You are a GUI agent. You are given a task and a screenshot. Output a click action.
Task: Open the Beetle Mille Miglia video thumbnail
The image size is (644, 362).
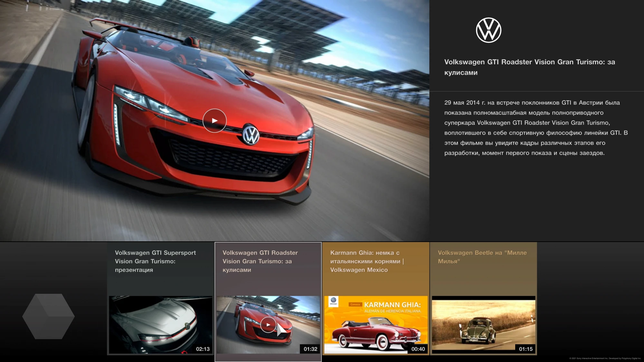pyautogui.click(x=483, y=325)
